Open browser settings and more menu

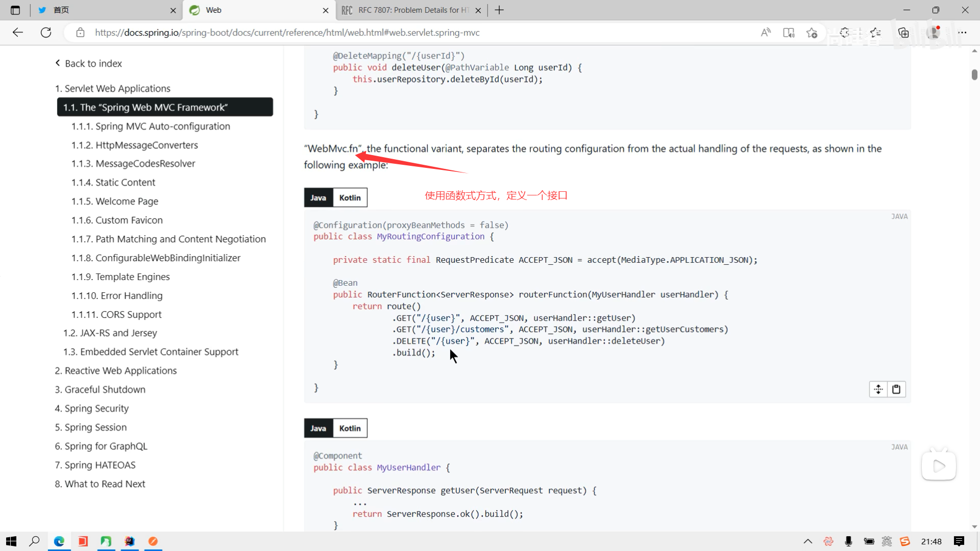tap(962, 33)
